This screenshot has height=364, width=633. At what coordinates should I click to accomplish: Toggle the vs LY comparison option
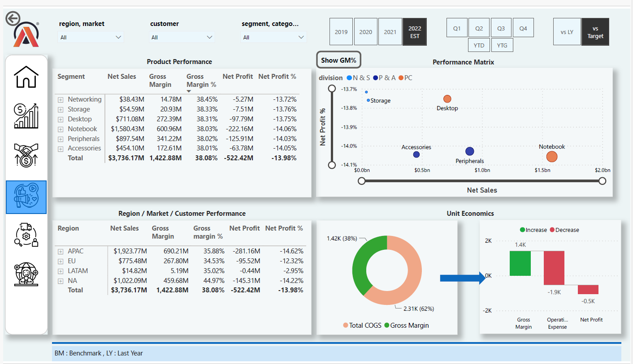(x=567, y=31)
